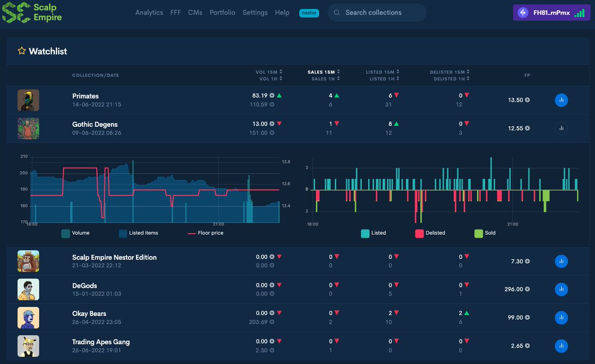Click Okay Bears floor price 99.00
Screen dimensions: 595x364
[x=519, y=317]
